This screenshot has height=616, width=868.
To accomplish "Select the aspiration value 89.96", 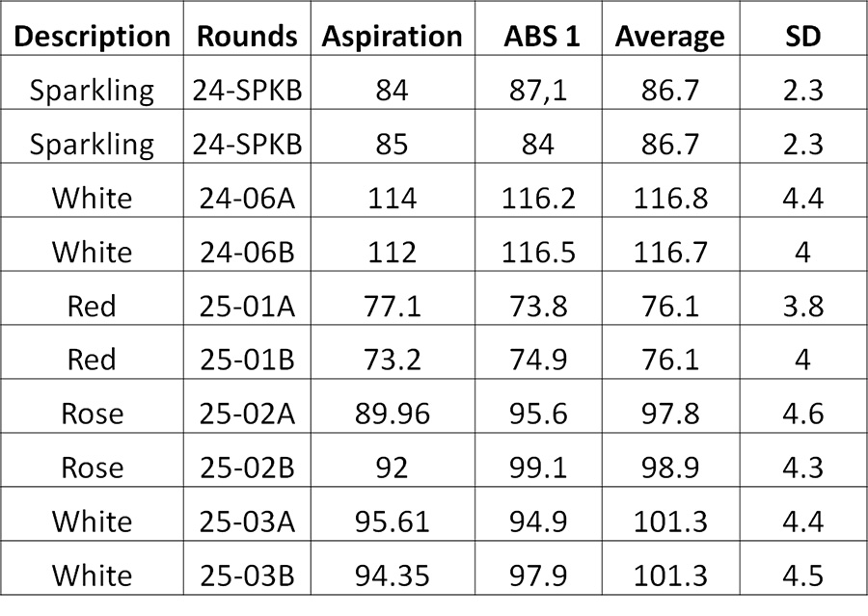I will [x=392, y=414].
